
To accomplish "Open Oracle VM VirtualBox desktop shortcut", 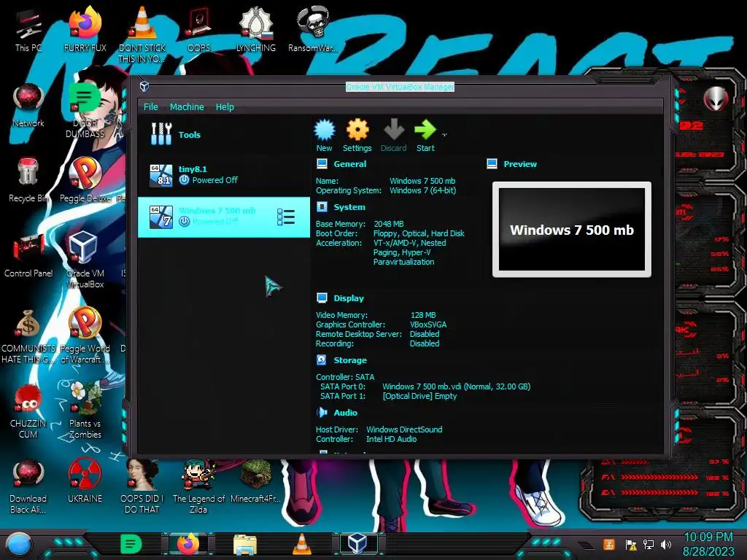I will [85, 260].
